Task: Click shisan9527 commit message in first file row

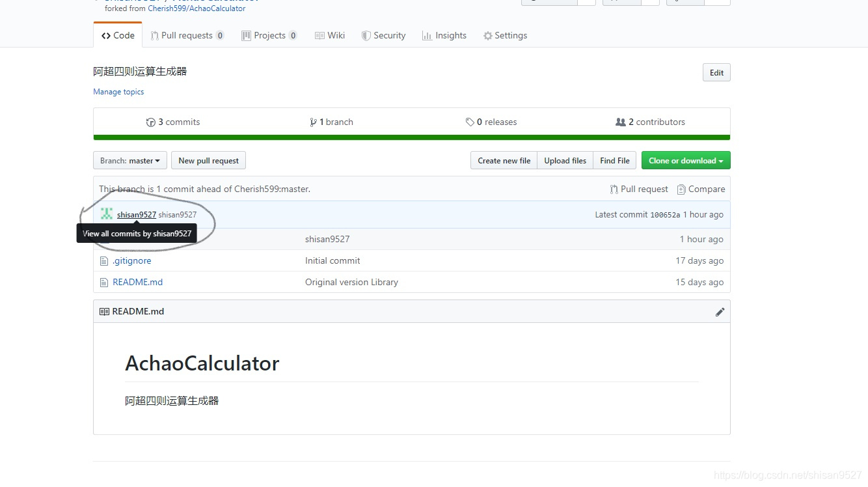Action: 327,239
